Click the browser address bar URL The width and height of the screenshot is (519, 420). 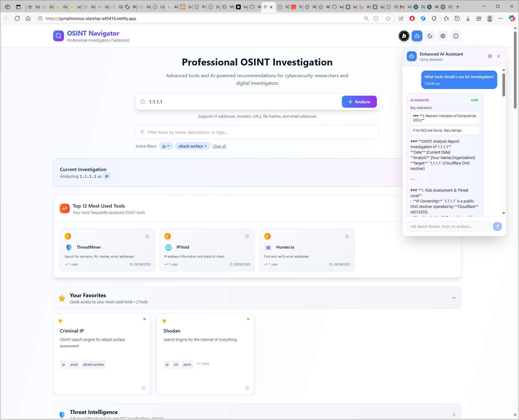[91, 18]
